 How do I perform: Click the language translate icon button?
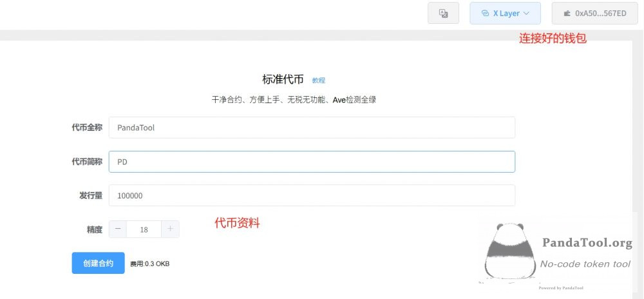click(443, 13)
